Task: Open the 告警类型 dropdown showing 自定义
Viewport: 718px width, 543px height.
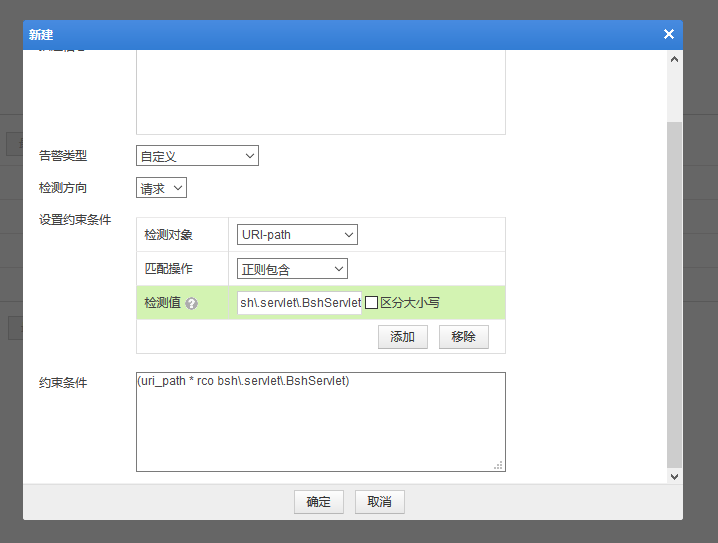Action: [x=197, y=156]
